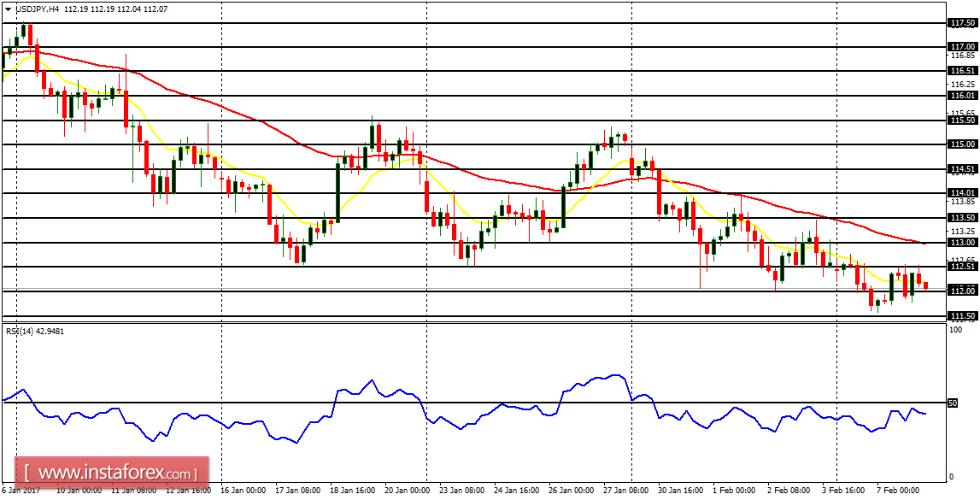Click the 113.50 resistance level label
The image size is (980, 500).
pos(963,216)
